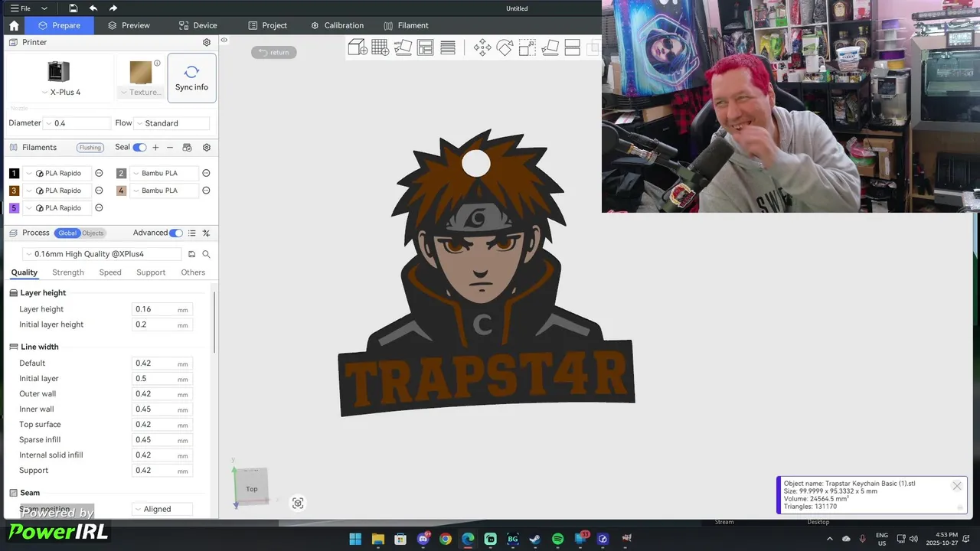Open filament 2 Bambu PLA dropdown

165,174
